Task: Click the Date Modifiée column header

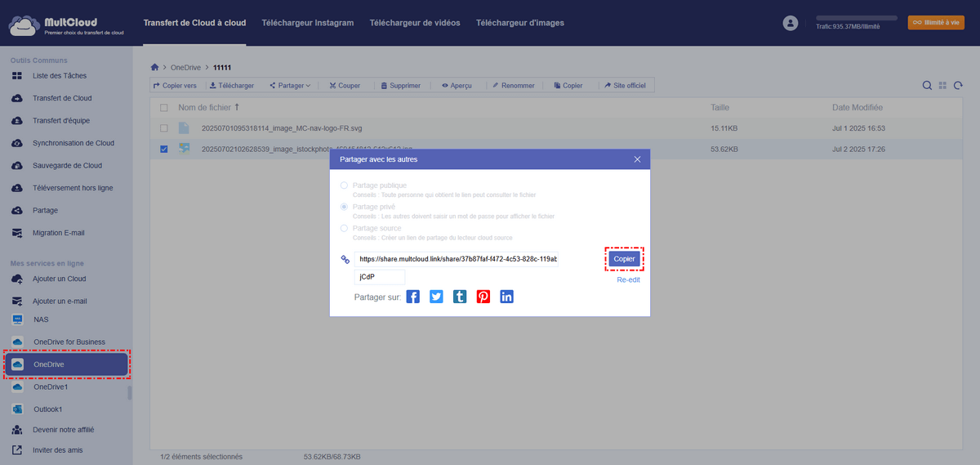Action: click(857, 107)
